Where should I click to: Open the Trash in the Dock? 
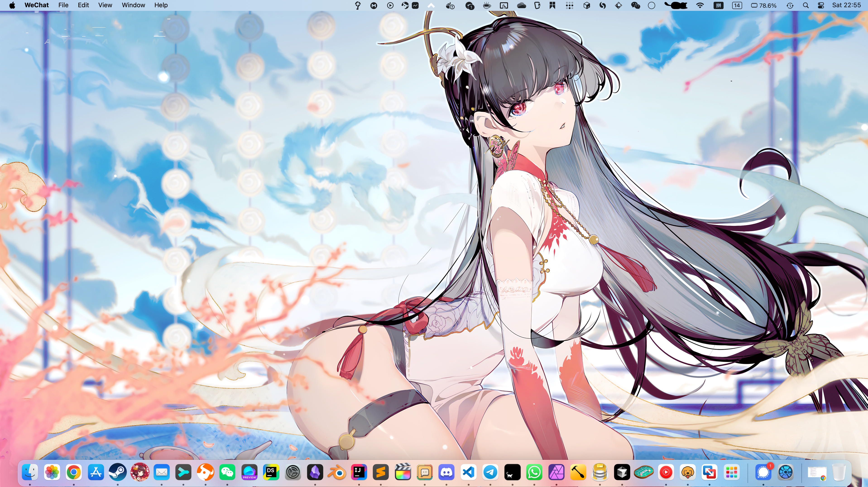pyautogui.click(x=839, y=472)
